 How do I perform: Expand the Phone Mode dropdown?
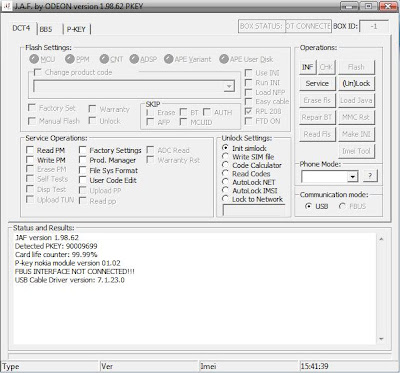pyautogui.click(x=352, y=177)
